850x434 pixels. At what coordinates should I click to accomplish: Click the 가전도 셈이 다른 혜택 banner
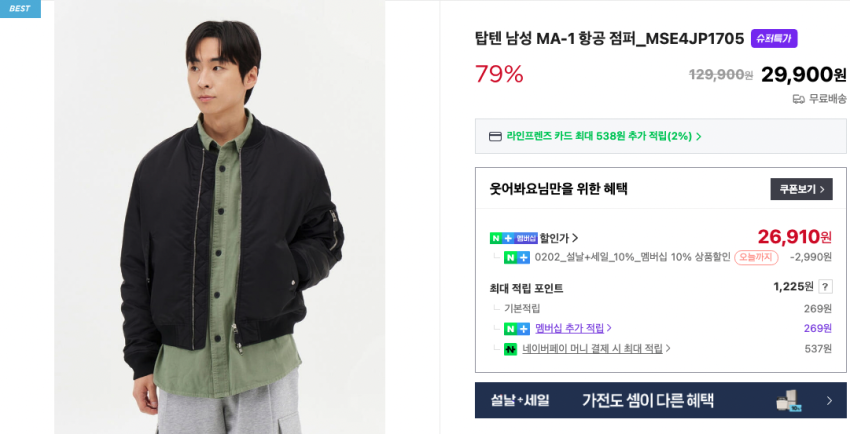647,401
